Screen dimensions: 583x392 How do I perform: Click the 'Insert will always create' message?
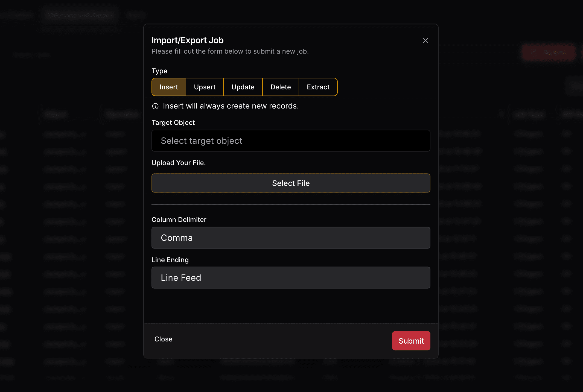click(x=231, y=106)
